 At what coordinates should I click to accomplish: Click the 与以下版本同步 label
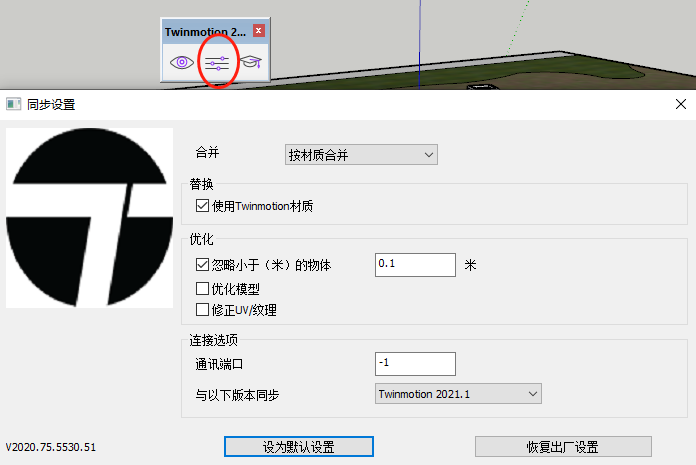coord(237,394)
